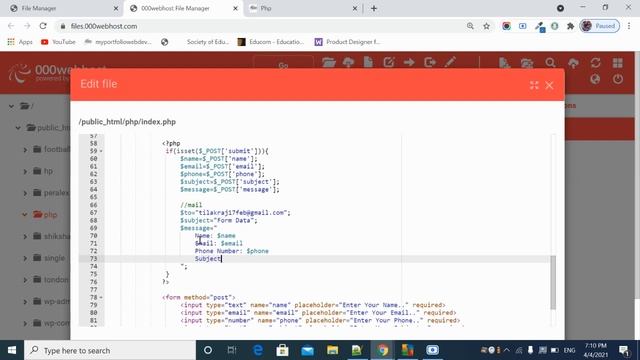640x360 pixels.
Task: Open the myportfoliowebdev bookmark
Action: 118,42
